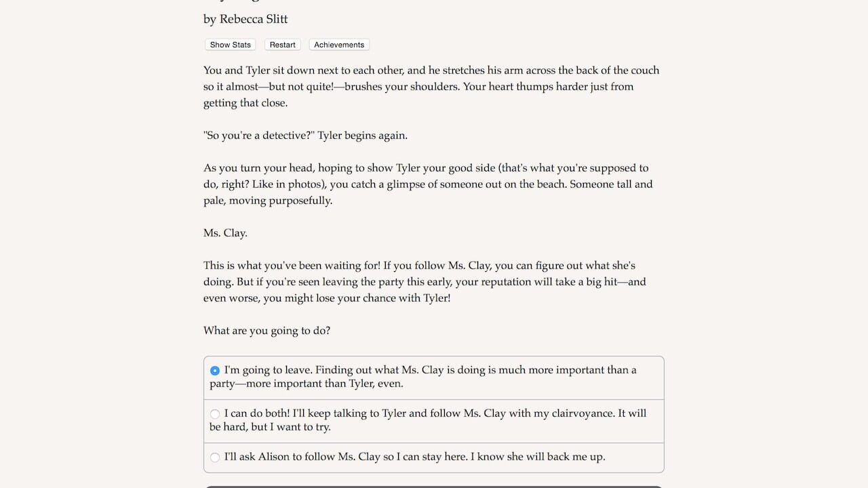
Task: Open the Show Stats screen
Action: [x=230, y=45]
